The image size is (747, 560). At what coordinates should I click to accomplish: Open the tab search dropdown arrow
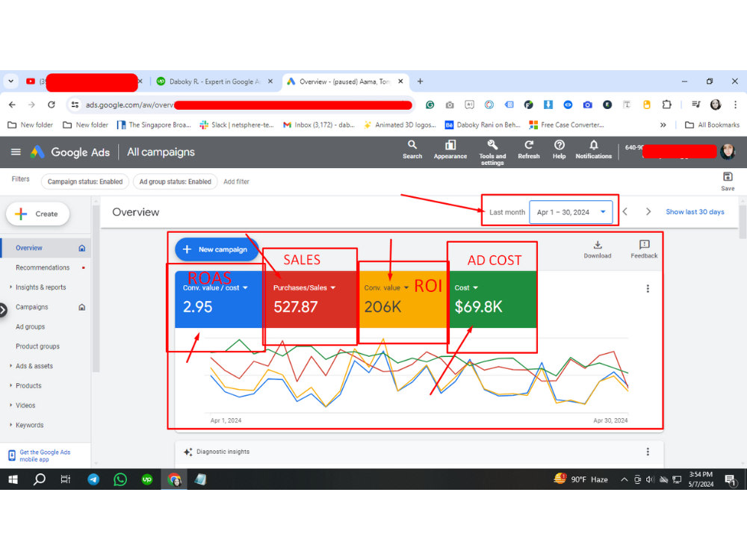[x=10, y=81]
